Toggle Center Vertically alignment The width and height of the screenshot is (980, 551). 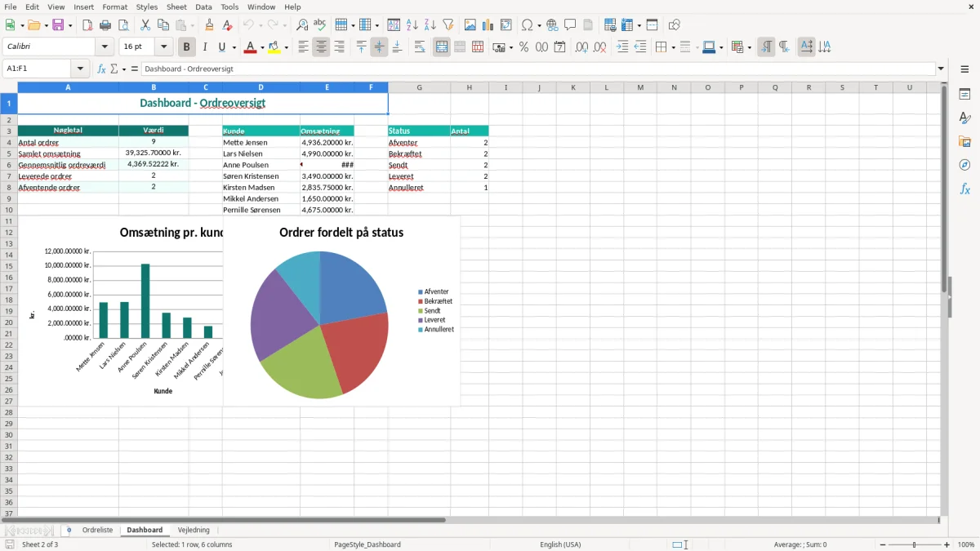[x=379, y=47]
